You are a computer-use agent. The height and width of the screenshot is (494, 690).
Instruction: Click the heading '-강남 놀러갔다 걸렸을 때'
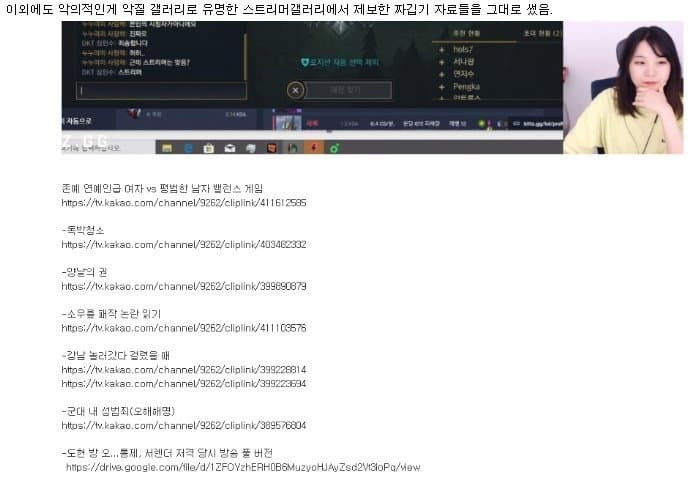pyautogui.click(x=115, y=355)
